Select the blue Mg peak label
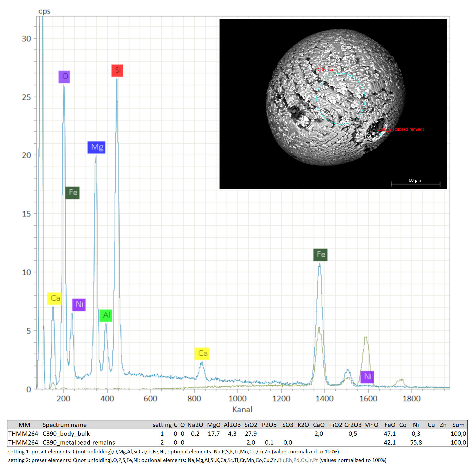This screenshot has width=476, height=469. pyautogui.click(x=96, y=147)
